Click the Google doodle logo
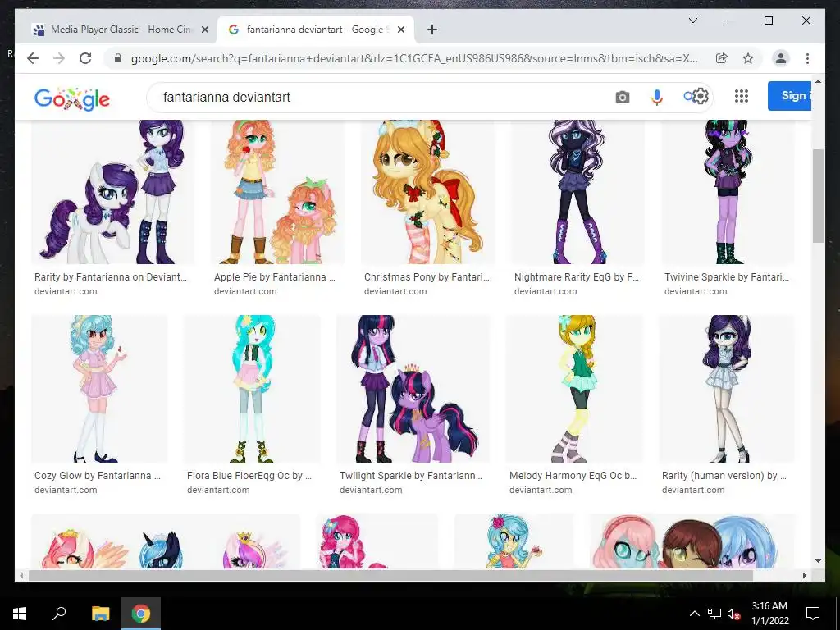This screenshot has width=840, height=630. 72,98
